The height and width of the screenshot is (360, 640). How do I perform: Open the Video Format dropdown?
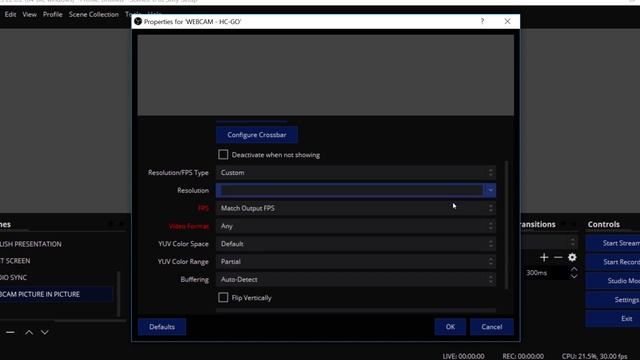tap(356, 226)
